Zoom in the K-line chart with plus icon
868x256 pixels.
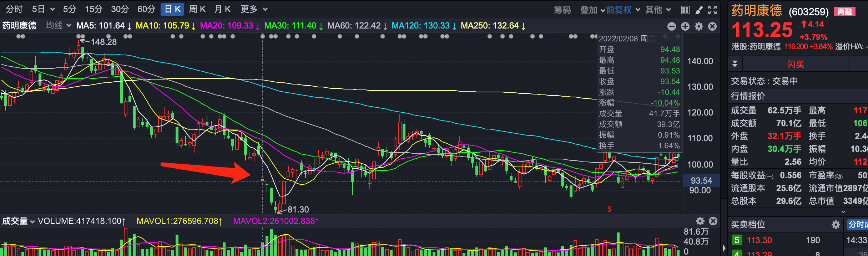tap(685, 26)
